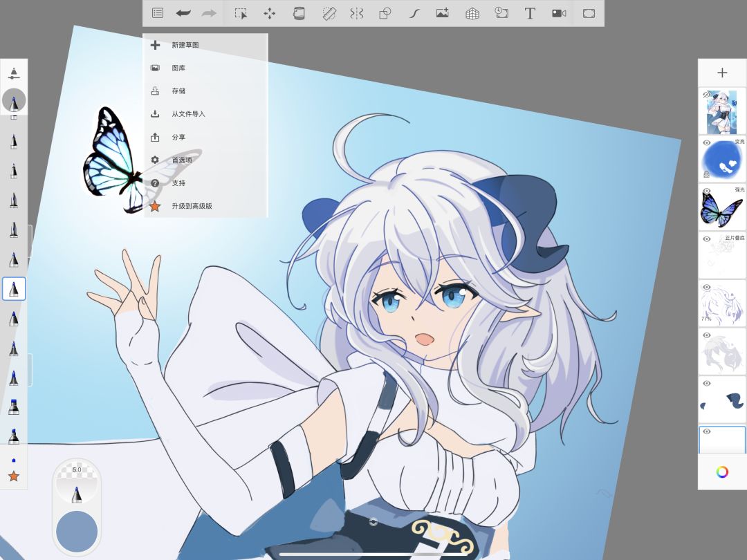Show the hidden reference character layer

pos(706,95)
